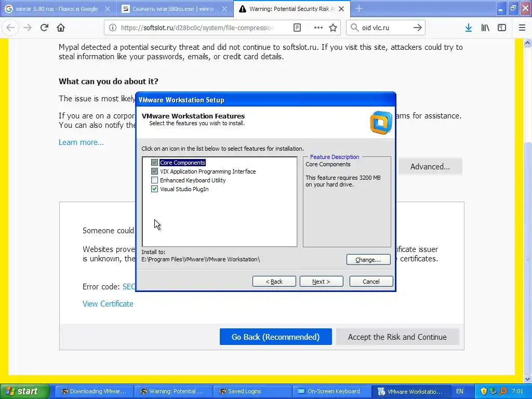Select Enhanced Keyboard Utility label
Viewport: 532px width, 399px height.
coord(193,180)
